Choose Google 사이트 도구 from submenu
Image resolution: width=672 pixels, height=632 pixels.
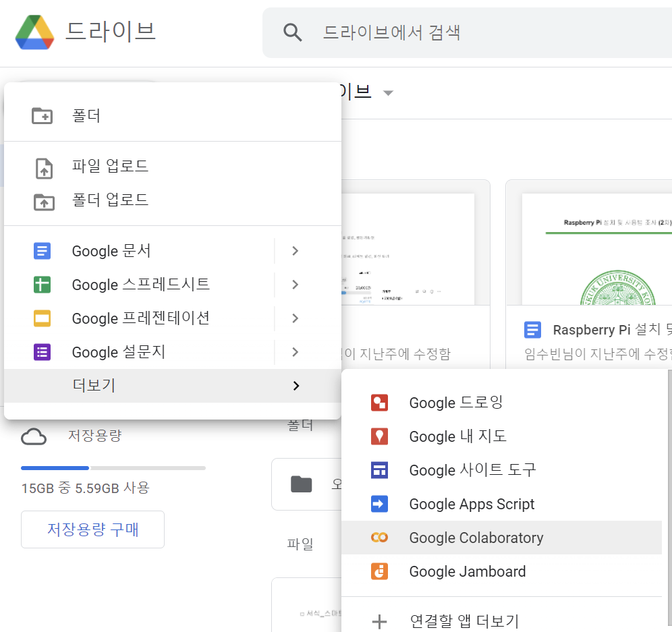[x=502, y=470]
